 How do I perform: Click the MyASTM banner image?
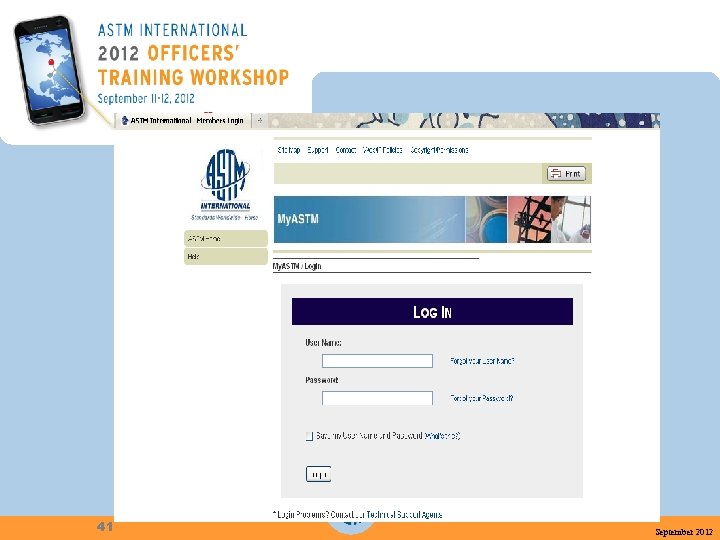(x=432, y=219)
